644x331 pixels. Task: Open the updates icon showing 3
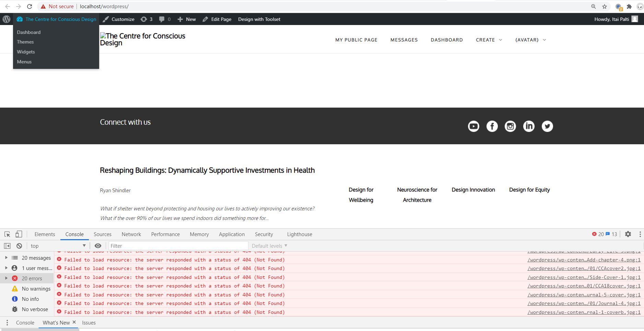pyautogui.click(x=147, y=19)
